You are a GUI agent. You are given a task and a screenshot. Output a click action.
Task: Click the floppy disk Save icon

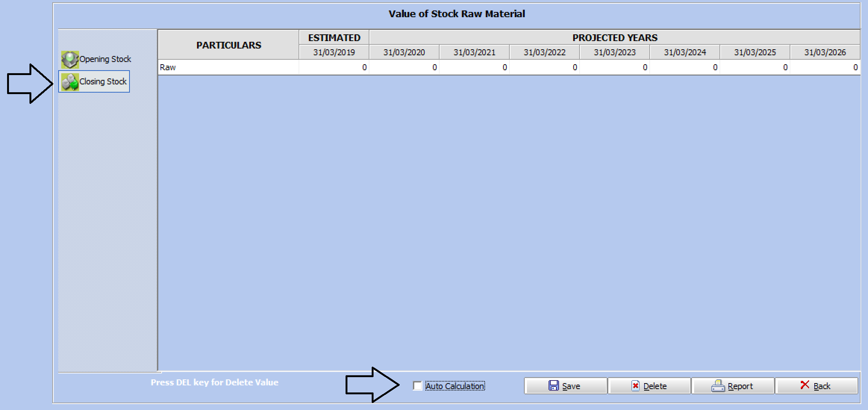pyautogui.click(x=553, y=385)
